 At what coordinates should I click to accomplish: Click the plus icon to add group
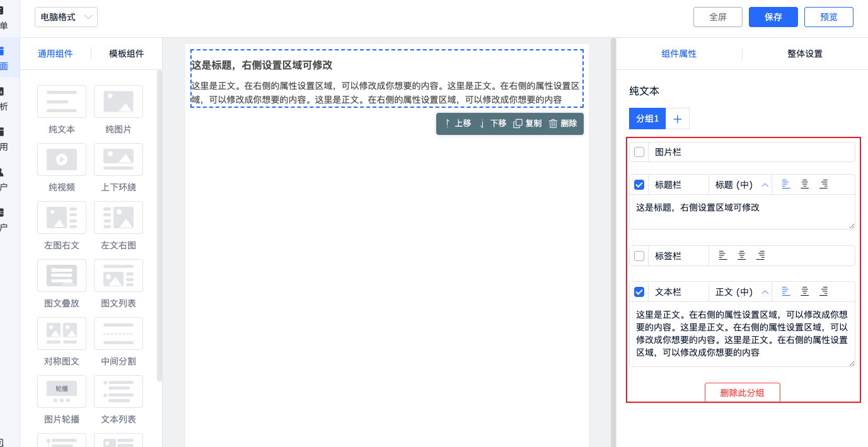[x=678, y=119]
